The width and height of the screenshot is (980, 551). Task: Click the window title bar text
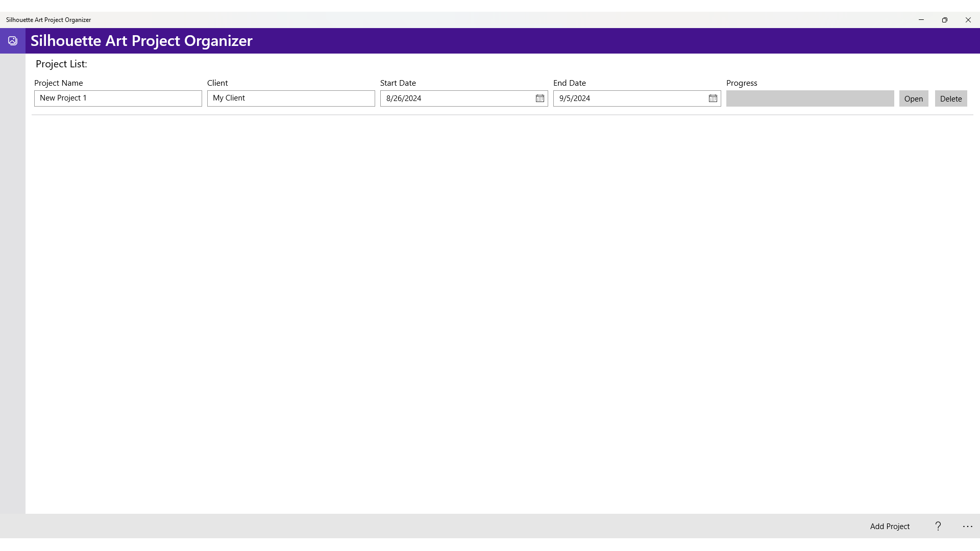pos(48,20)
